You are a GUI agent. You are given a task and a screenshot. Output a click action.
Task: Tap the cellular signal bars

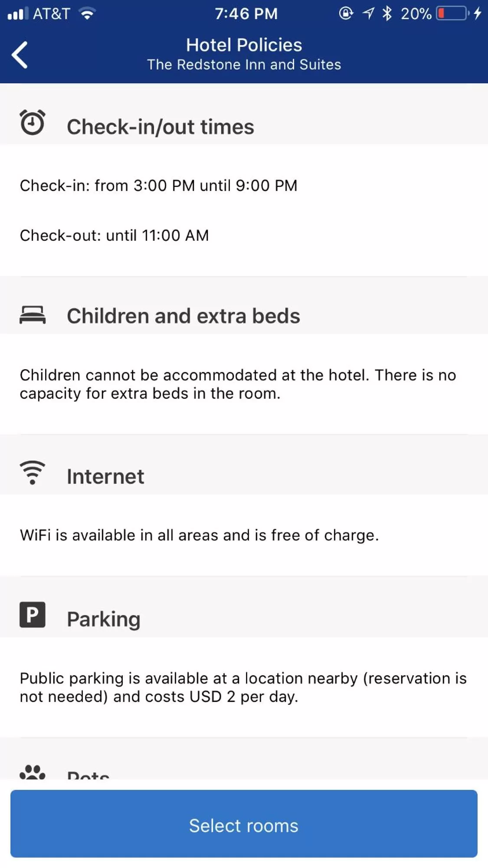[18, 13]
